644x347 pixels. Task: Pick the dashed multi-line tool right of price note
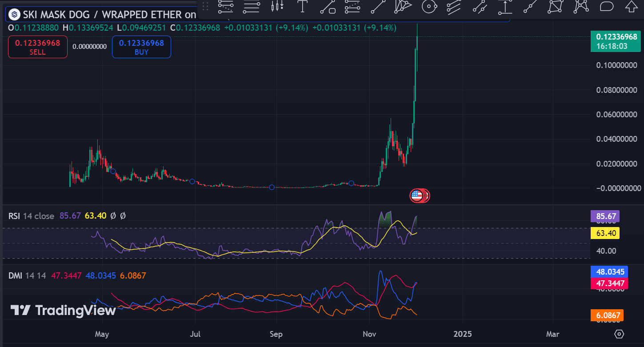[353, 6]
